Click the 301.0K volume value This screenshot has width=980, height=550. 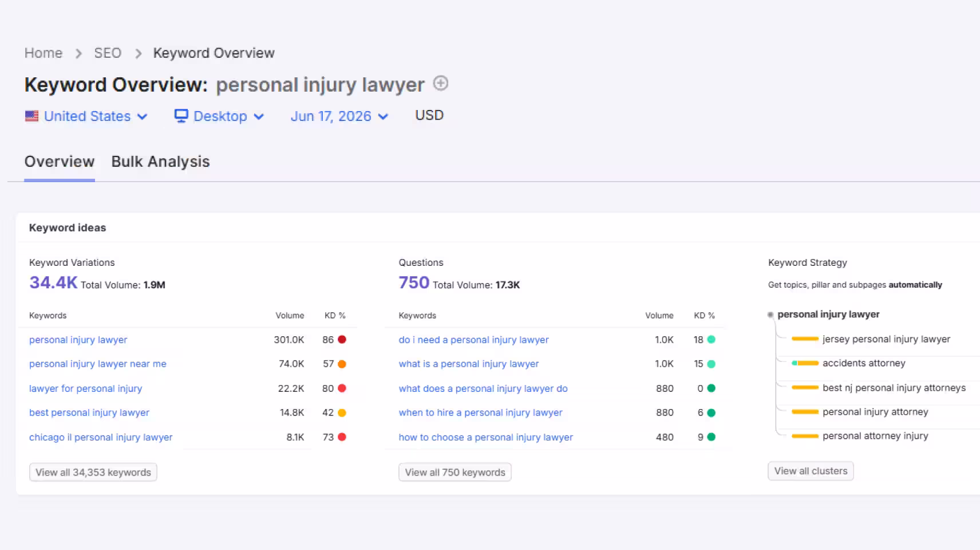click(x=289, y=340)
